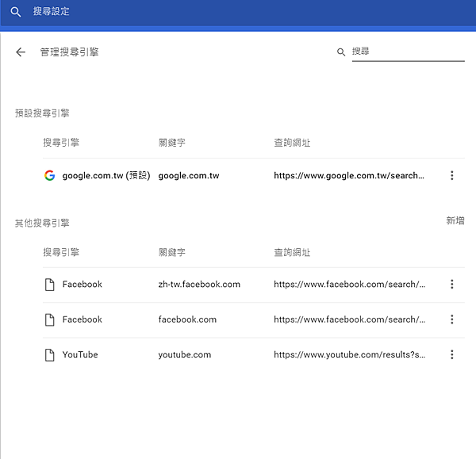476x459 pixels.
Task: Click 新增 to add a search engine
Action: coord(455,220)
